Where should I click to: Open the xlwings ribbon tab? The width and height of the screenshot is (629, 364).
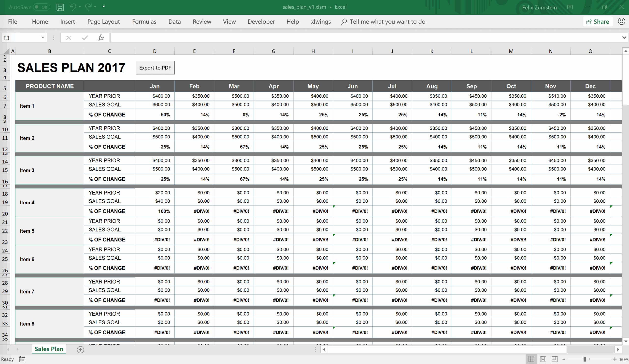tap(321, 22)
